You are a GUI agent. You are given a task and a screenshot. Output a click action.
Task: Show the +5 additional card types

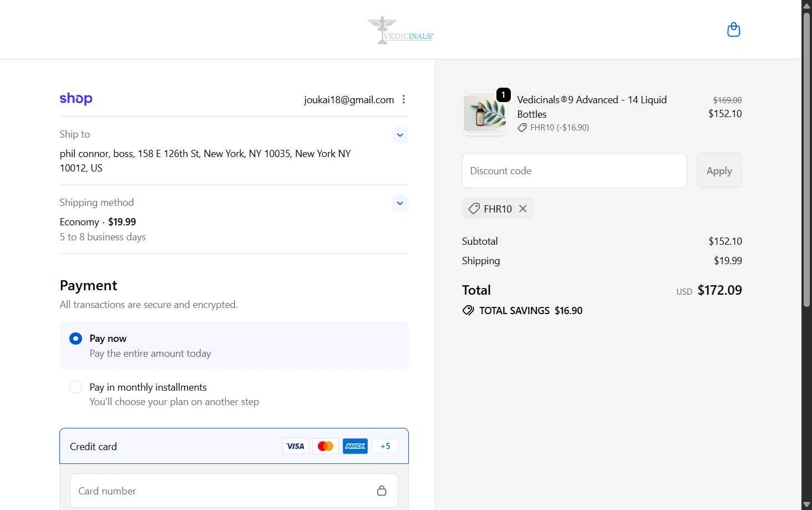point(385,446)
